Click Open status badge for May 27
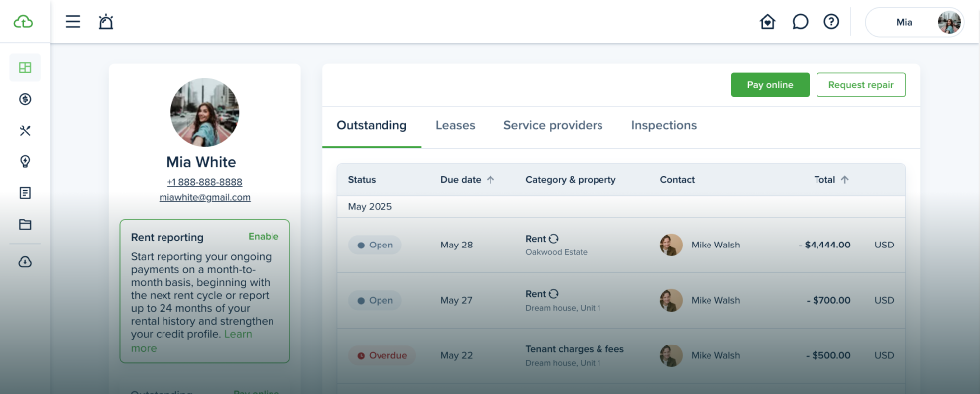This screenshot has height=394, width=980. click(375, 300)
